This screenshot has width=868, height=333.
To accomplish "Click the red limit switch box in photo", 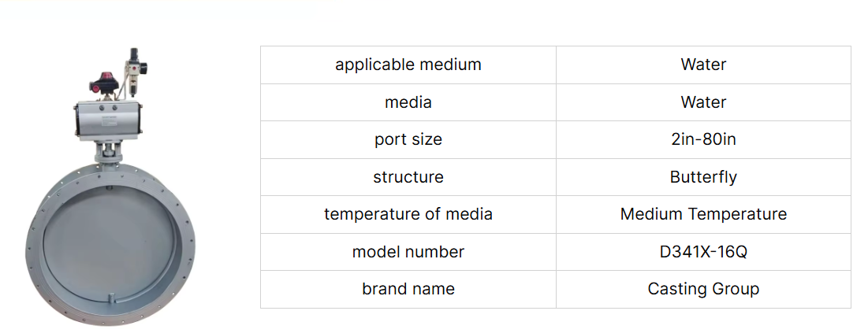I will 105,83.
